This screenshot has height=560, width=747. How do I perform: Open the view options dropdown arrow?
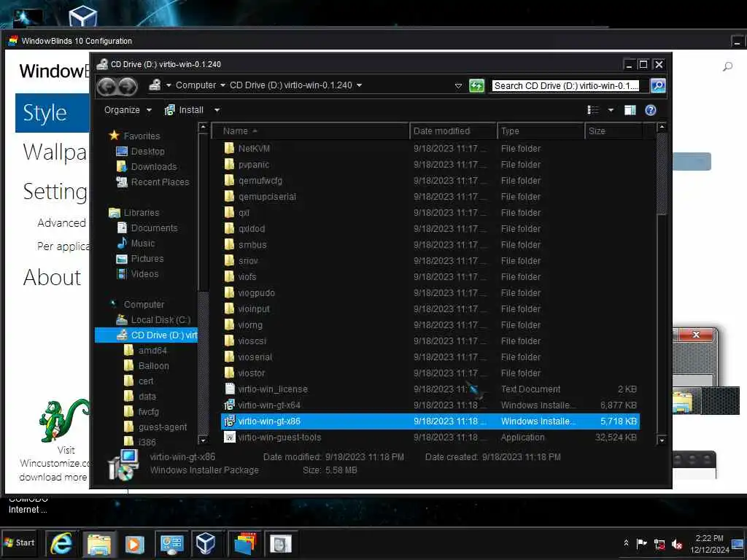click(x=611, y=110)
